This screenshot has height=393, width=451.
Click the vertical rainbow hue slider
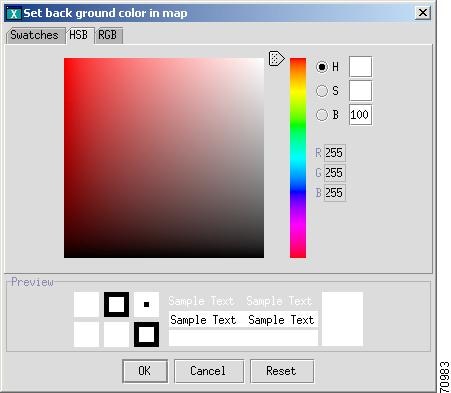click(x=298, y=158)
